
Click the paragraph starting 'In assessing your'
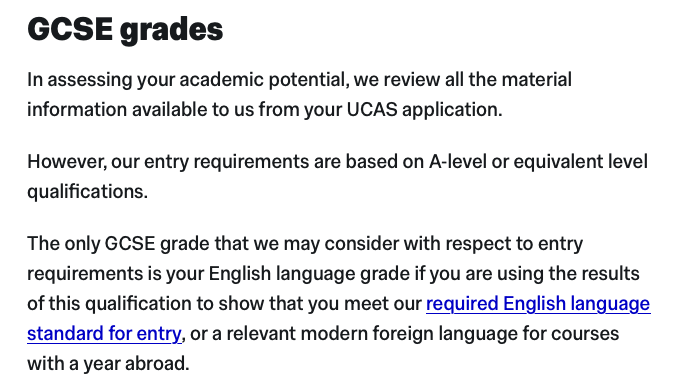(299, 95)
